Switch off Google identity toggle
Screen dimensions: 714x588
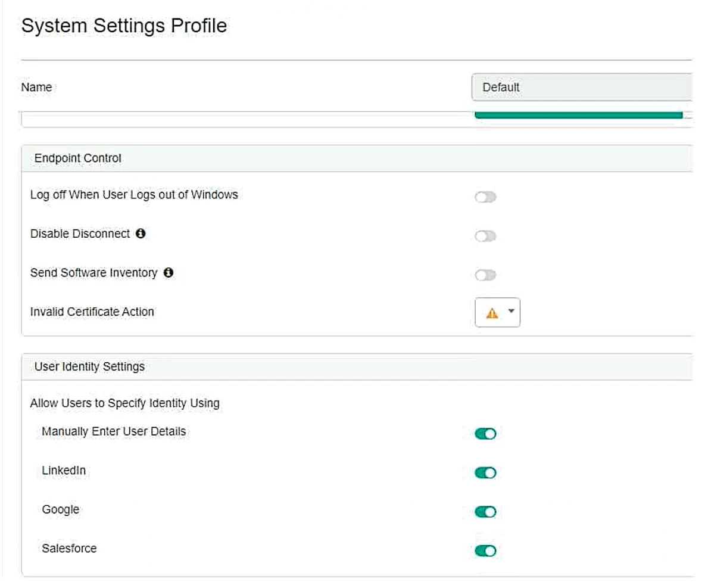click(485, 512)
